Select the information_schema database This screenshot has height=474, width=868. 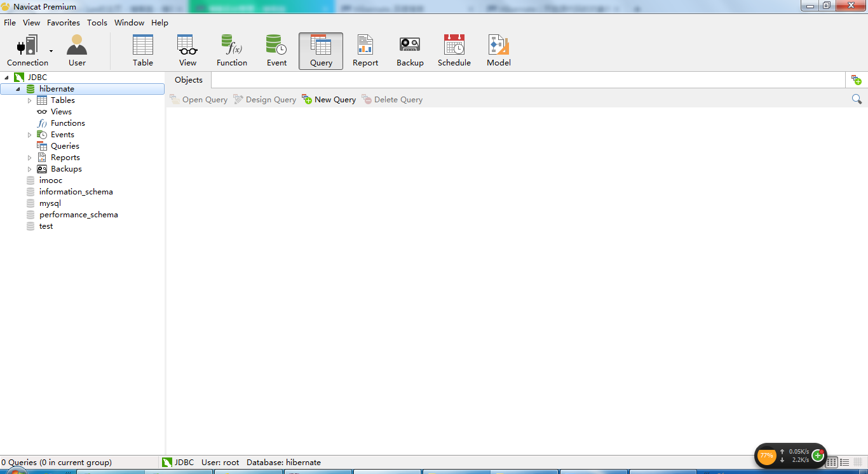click(x=76, y=192)
